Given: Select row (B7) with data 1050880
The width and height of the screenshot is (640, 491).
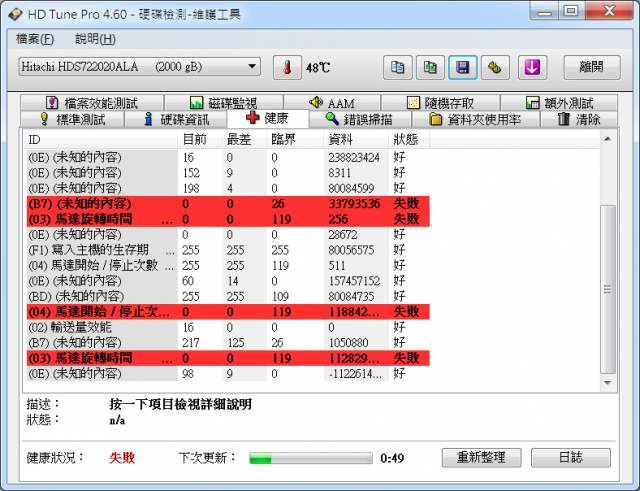Looking at the screenshot, I should point(228,342).
